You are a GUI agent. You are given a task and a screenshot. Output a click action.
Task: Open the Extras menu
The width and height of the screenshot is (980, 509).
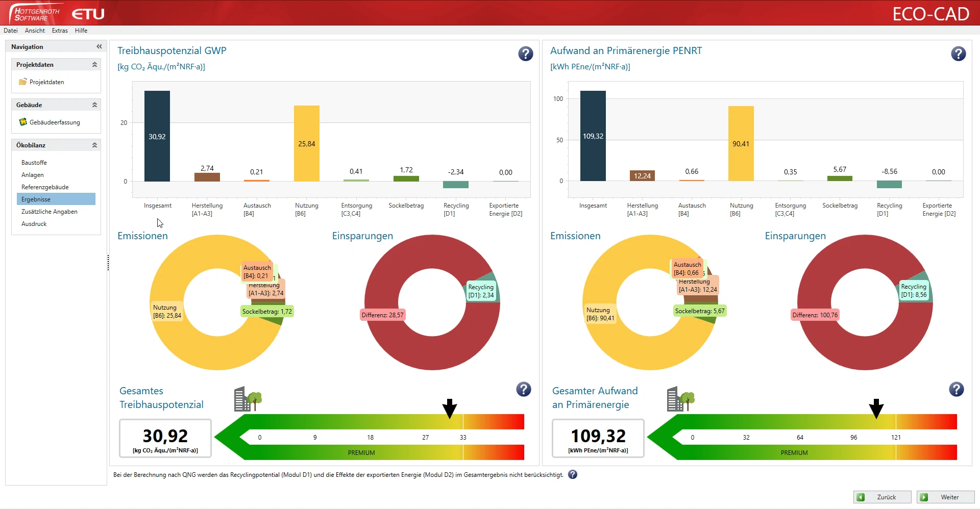[x=60, y=31]
